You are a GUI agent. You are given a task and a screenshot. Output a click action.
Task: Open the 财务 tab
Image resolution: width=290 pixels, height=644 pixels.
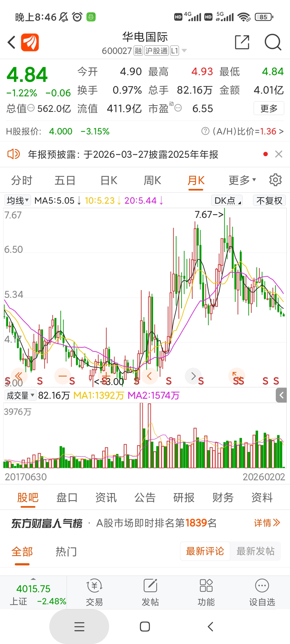(x=223, y=497)
